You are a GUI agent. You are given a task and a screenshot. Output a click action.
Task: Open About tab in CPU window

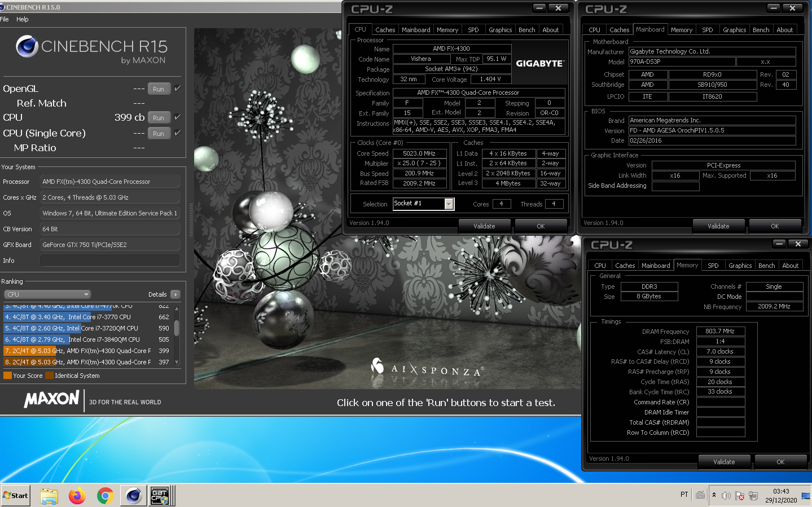(x=551, y=30)
